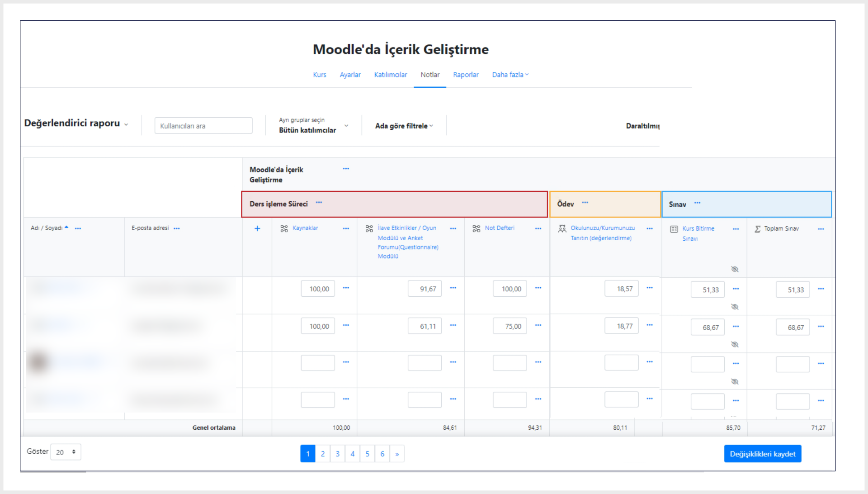Open the Not Defteri column actions menu

pos(538,228)
